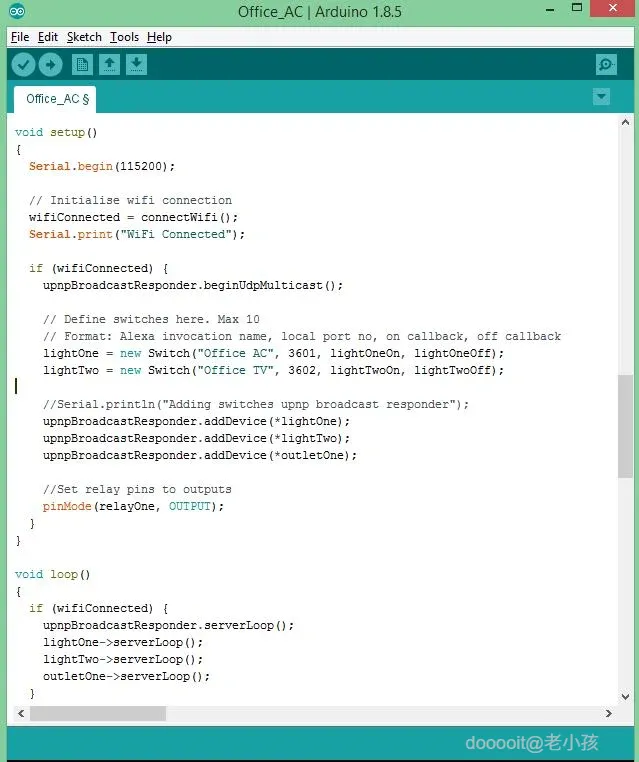Click 'upnpBroadcastResponder.beginUdpMulticast();' line

tap(193, 285)
